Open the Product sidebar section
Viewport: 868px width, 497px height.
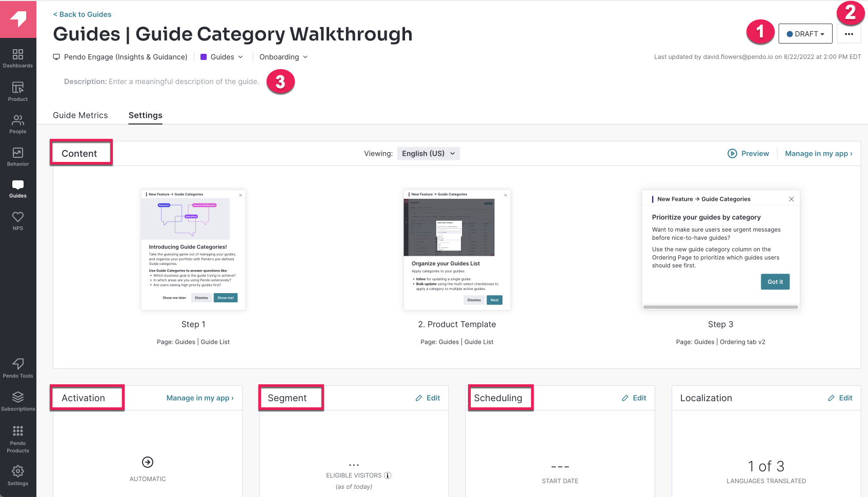[18, 92]
